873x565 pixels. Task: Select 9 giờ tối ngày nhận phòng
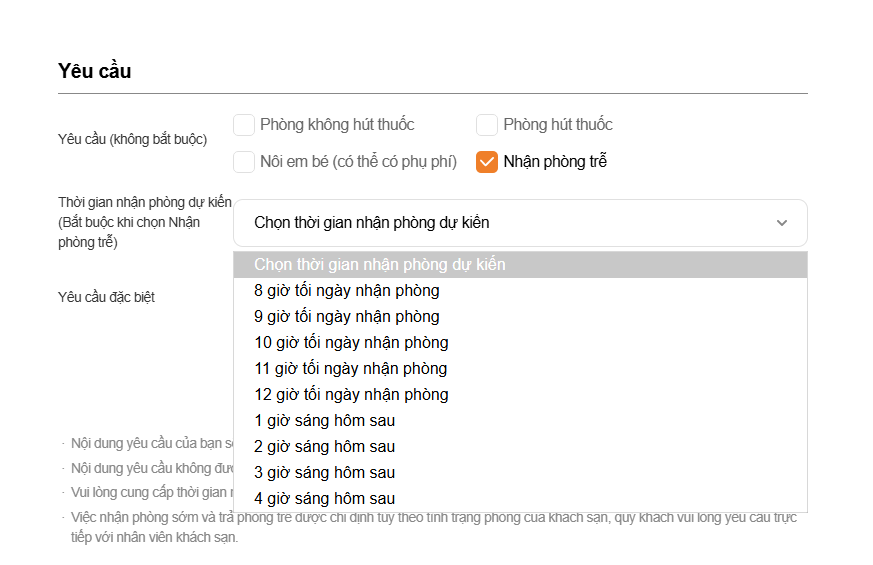pyautogui.click(x=347, y=317)
